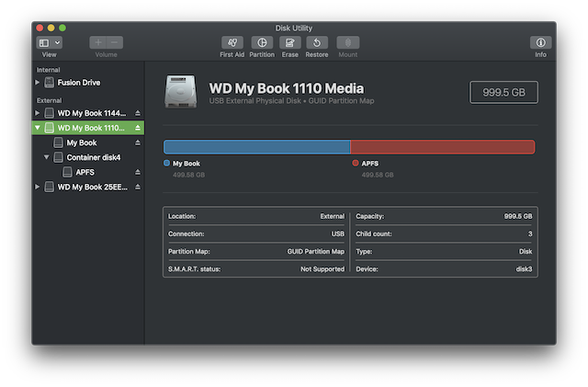This screenshot has height=387, width=588.
Task: Click the 'GUID Partition Map' table value
Action: point(316,252)
